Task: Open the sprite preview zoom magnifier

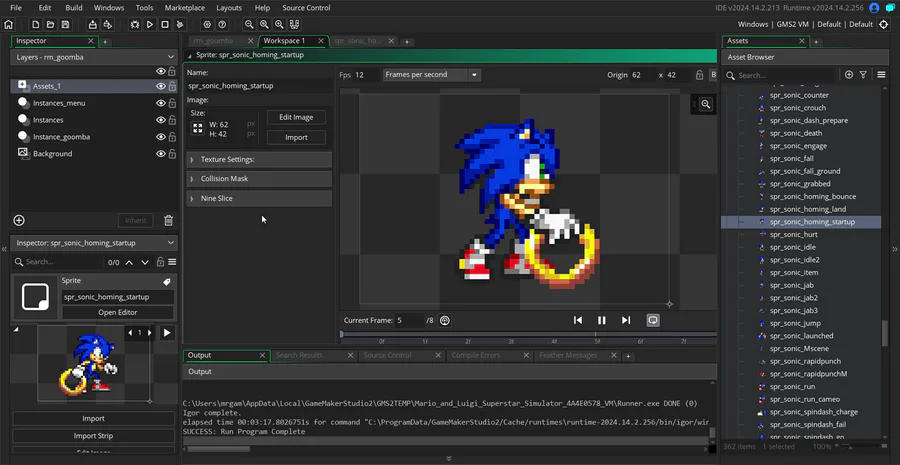Action: [705, 104]
